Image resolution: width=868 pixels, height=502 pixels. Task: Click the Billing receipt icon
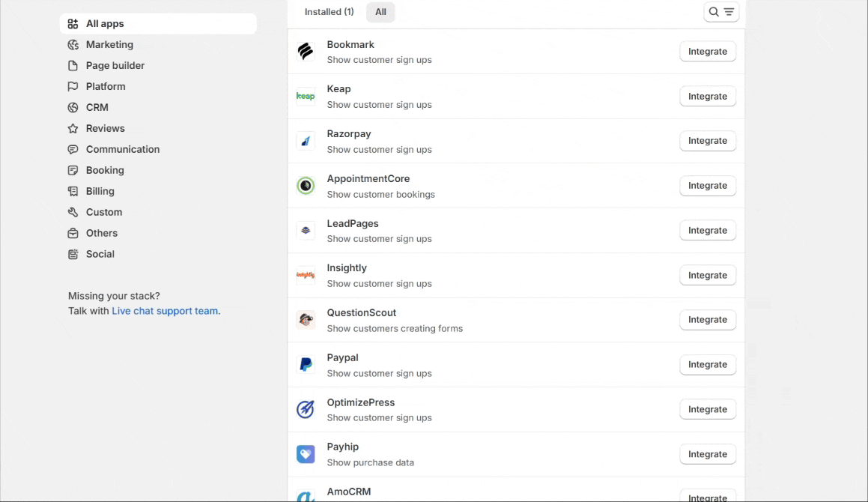pos(73,191)
